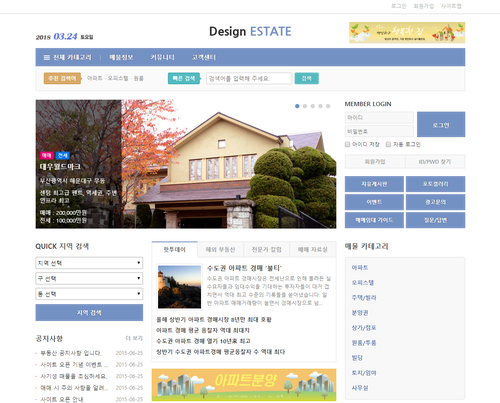
Task: Click the 아이디 input field
Action: [x=379, y=118]
